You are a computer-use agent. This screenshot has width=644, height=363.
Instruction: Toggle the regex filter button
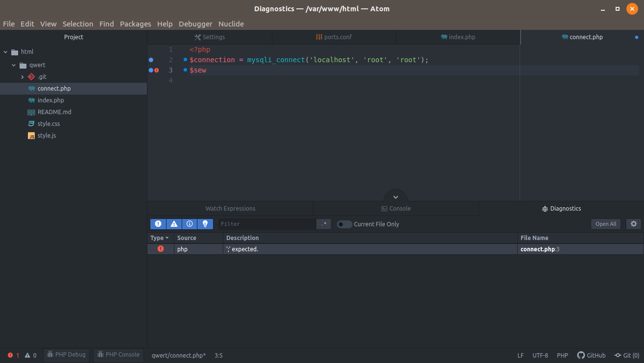click(x=324, y=224)
